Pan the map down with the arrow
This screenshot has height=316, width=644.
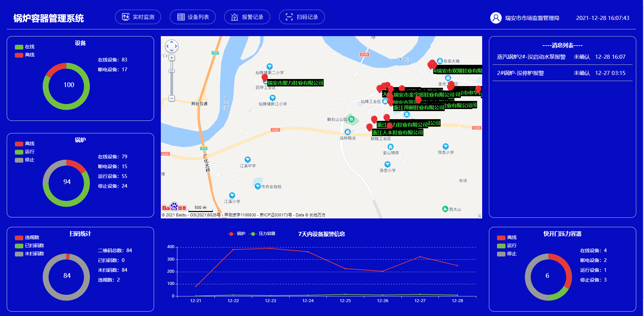pyautogui.click(x=172, y=51)
